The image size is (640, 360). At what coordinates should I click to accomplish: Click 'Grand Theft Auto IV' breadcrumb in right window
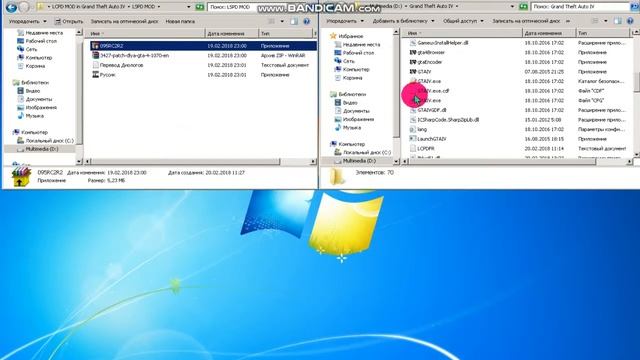431,7
